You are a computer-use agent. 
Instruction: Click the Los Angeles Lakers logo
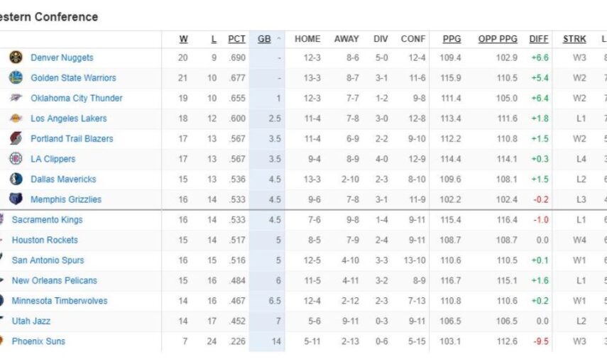pos(16,118)
